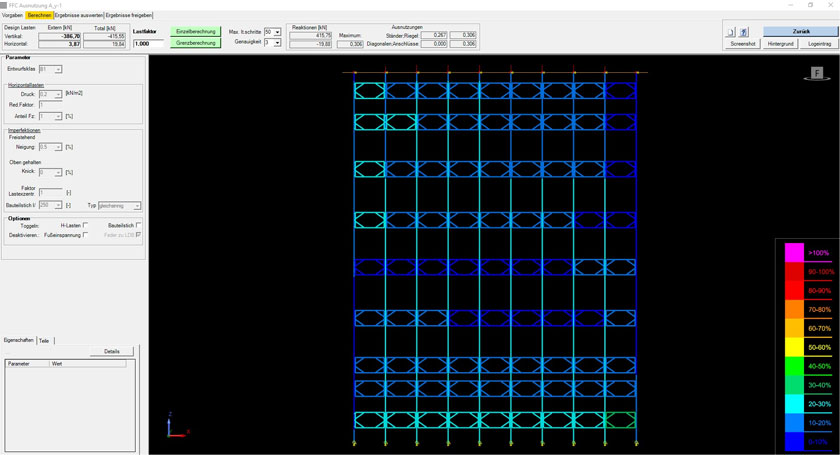Viewport: 840px width, 455px height.
Task: Click the view cube F icon
Action: (x=816, y=73)
